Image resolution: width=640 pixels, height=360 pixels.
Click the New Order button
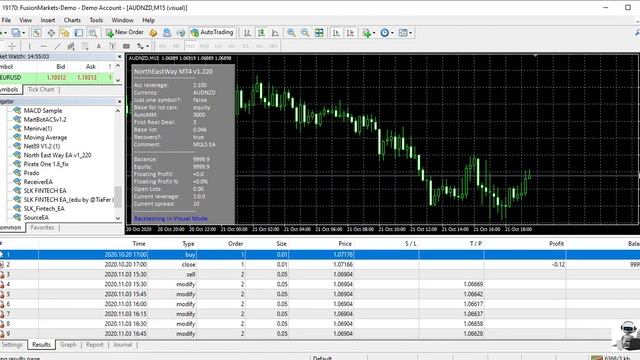tap(124, 32)
